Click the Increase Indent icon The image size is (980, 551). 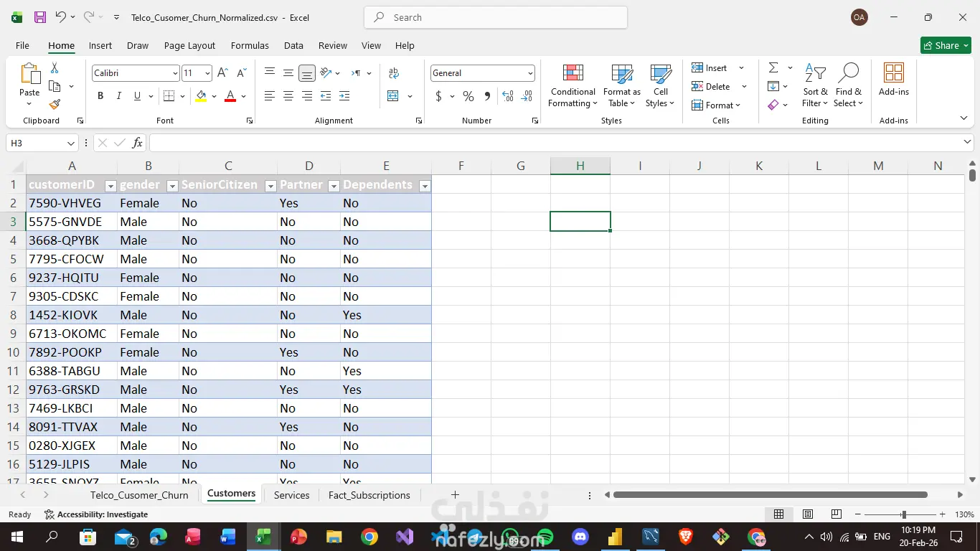click(x=344, y=96)
